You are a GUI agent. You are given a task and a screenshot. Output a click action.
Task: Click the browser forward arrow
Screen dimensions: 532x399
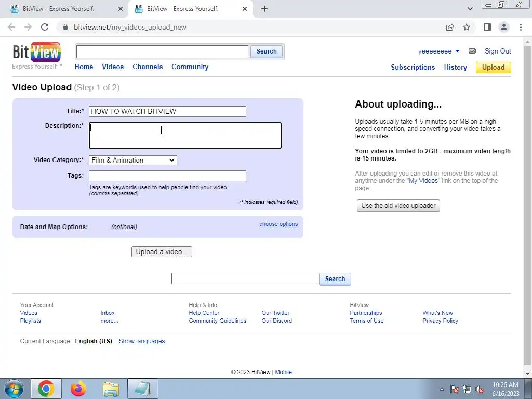[x=28, y=27]
